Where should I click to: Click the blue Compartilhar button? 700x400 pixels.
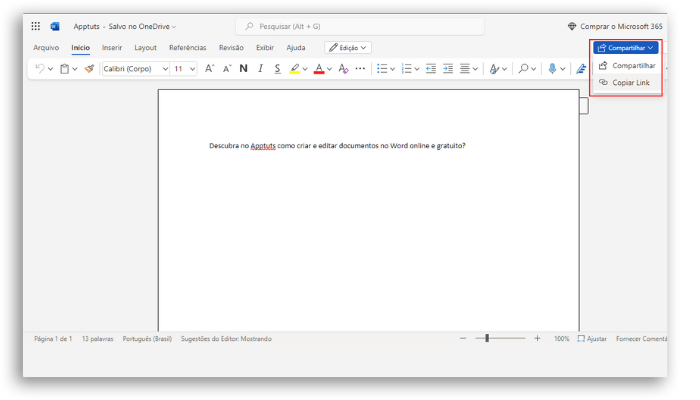pos(625,48)
